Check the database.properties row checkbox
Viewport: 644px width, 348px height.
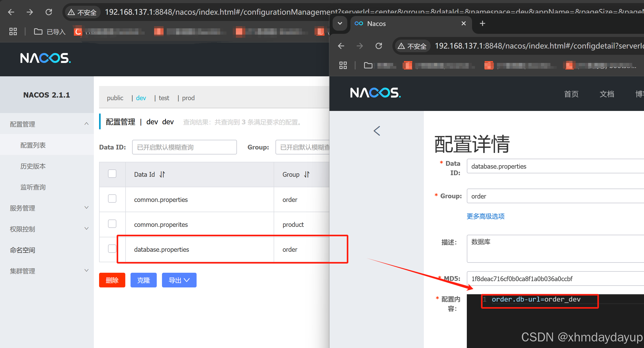click(x=112, y=248)
